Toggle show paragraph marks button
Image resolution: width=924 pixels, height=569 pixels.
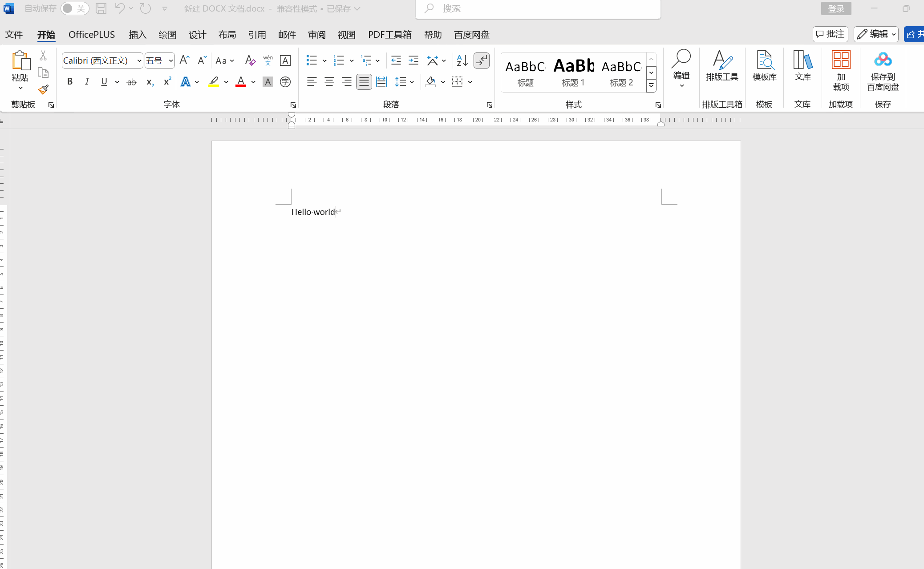point(482,61)
